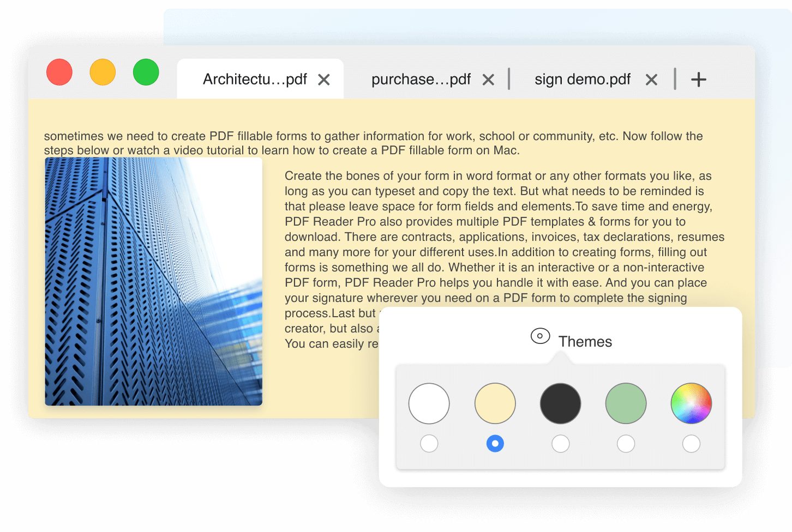Viewport: 792px width, 532px height.
Task: Click the blue building image in document
Action: tap(153, 281)
